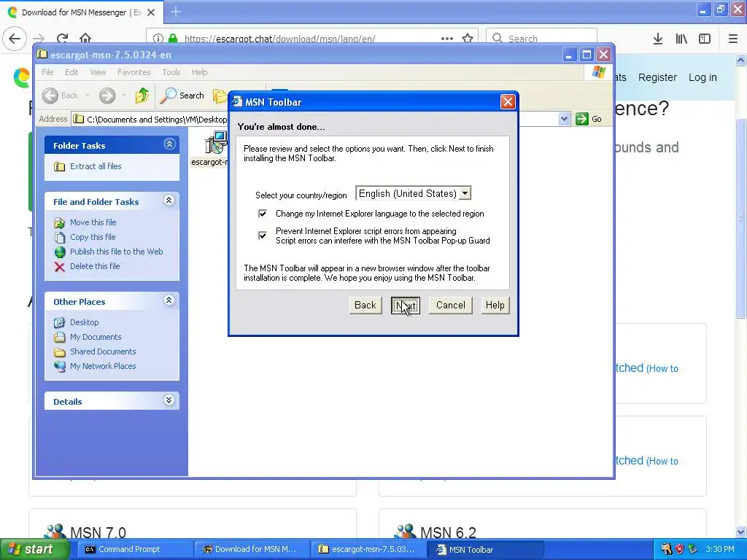The height and width of the screenshot is (560, 747).
Task: Open Explorer Favorites menu
Action: click(134, 72)
